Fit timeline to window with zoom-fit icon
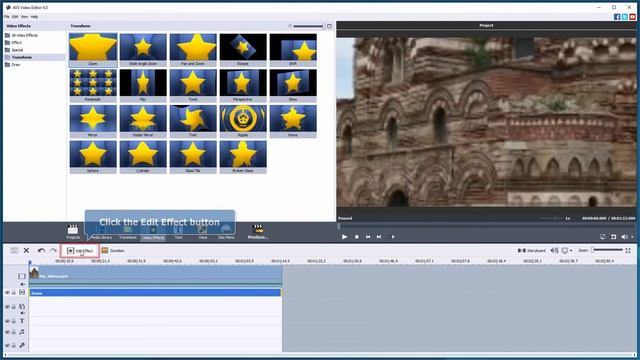The width and height of the screenshot is (640, 360). pos(628,250)
